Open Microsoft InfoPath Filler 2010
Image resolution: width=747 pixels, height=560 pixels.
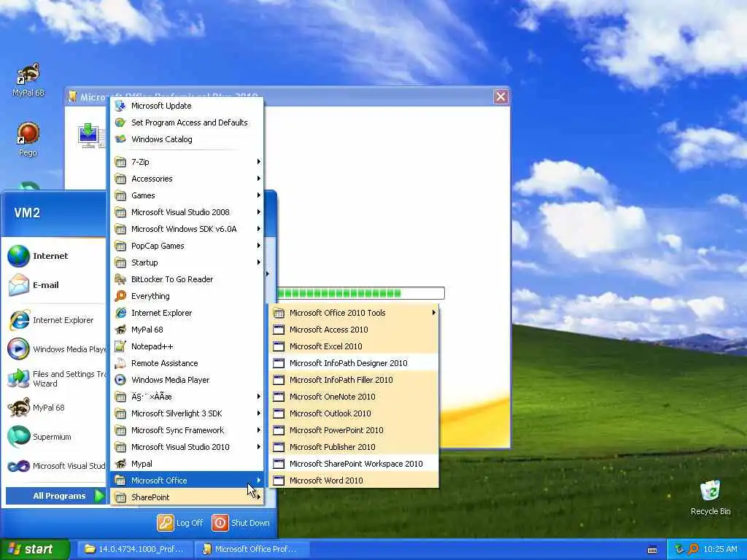tap(354, 380)
